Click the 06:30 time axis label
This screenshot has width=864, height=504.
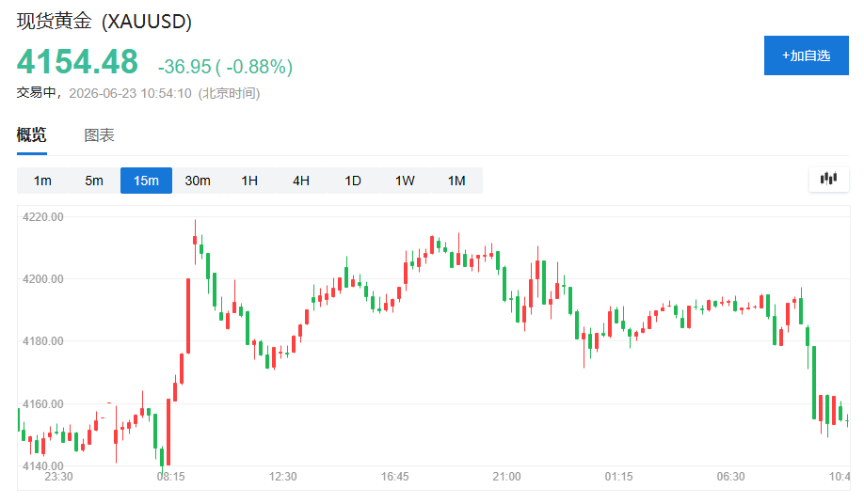pos(730,477)
